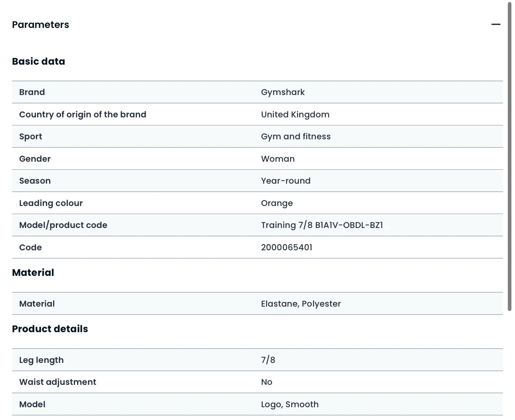Click the Material row label in the table
This screenshot has width=515, height=420.
(37, 304)
